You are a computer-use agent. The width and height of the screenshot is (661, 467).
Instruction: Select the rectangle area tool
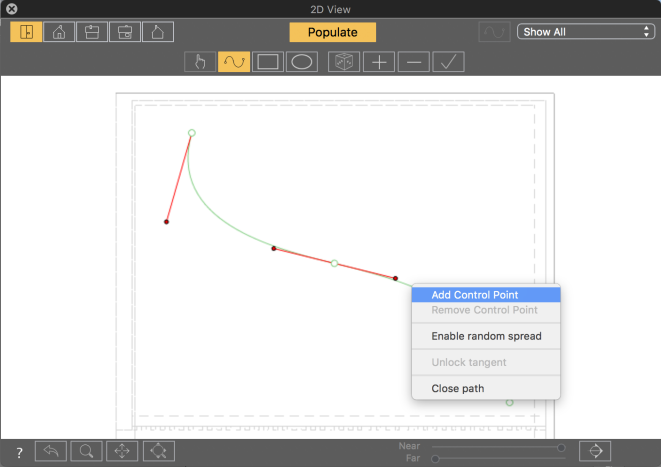click(x=268, y=62)
